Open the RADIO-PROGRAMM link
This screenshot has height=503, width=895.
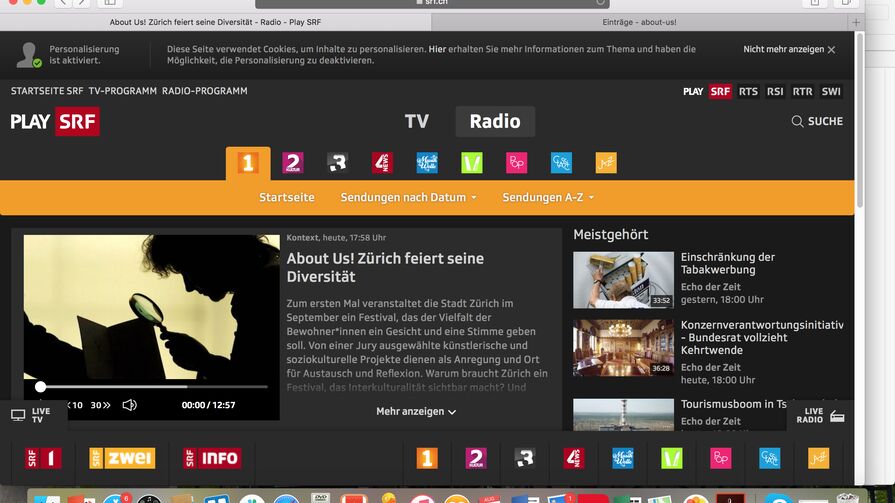coord(204,91)
